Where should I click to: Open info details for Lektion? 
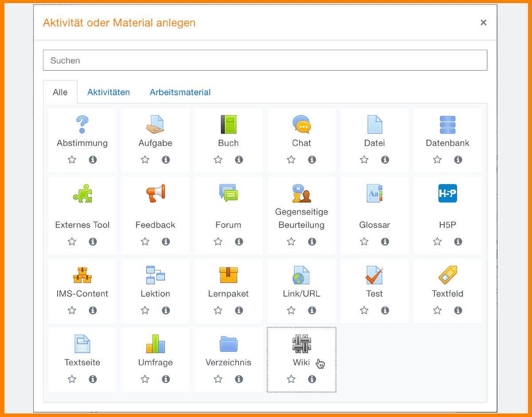[x=166, y=311]
